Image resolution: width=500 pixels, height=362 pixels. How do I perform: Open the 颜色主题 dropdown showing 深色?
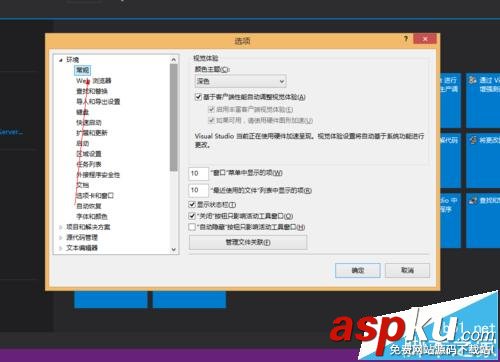coord(240,81)
